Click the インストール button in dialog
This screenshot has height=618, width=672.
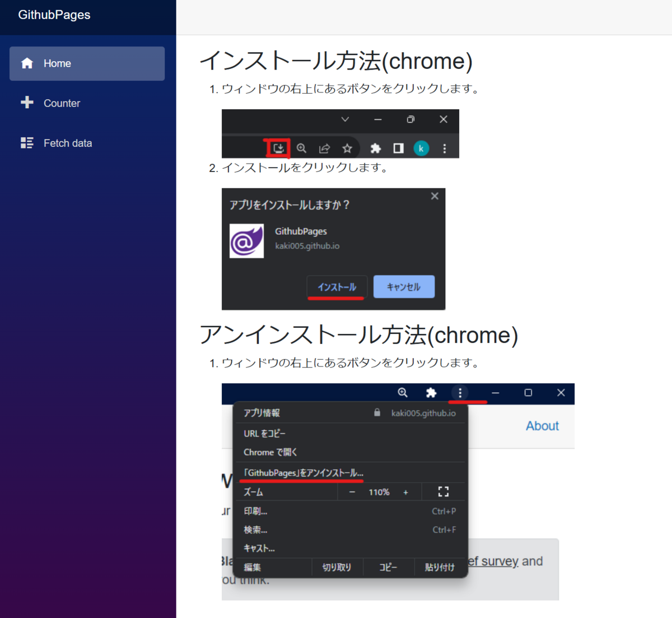(x=337, y=287)
